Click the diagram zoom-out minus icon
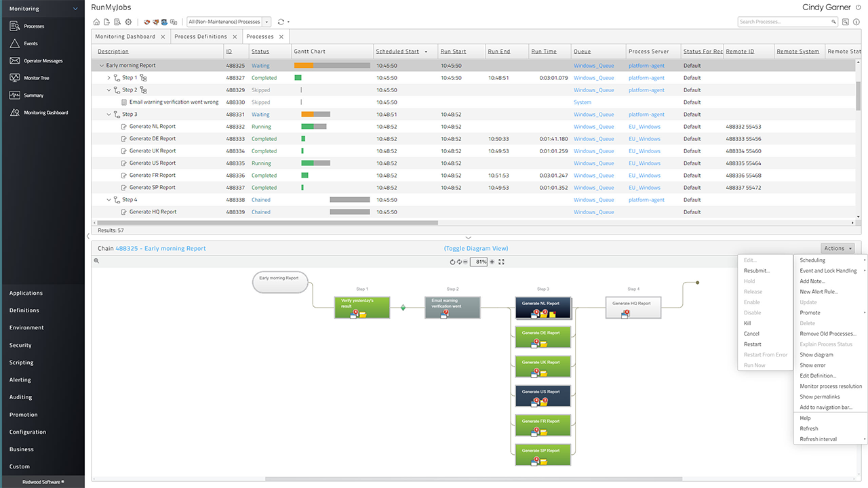This screenshot has width=868, height=488. [x=465, y=262]
